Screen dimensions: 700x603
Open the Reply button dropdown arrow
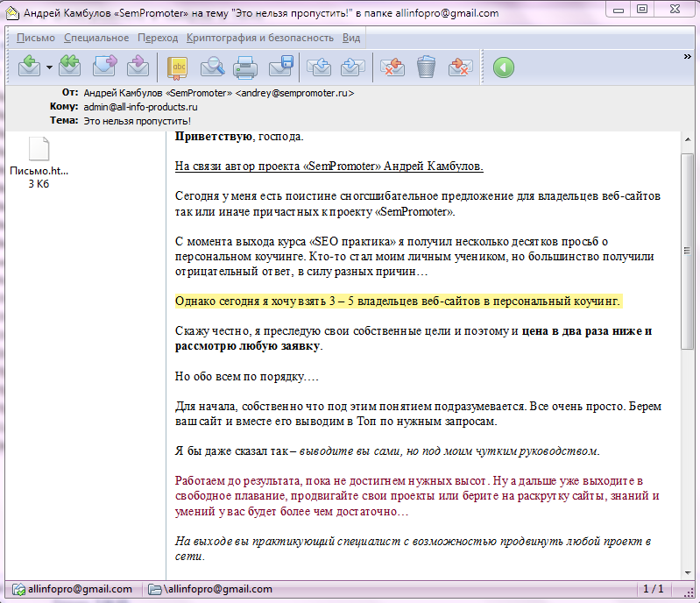click(x=49, y=67)
